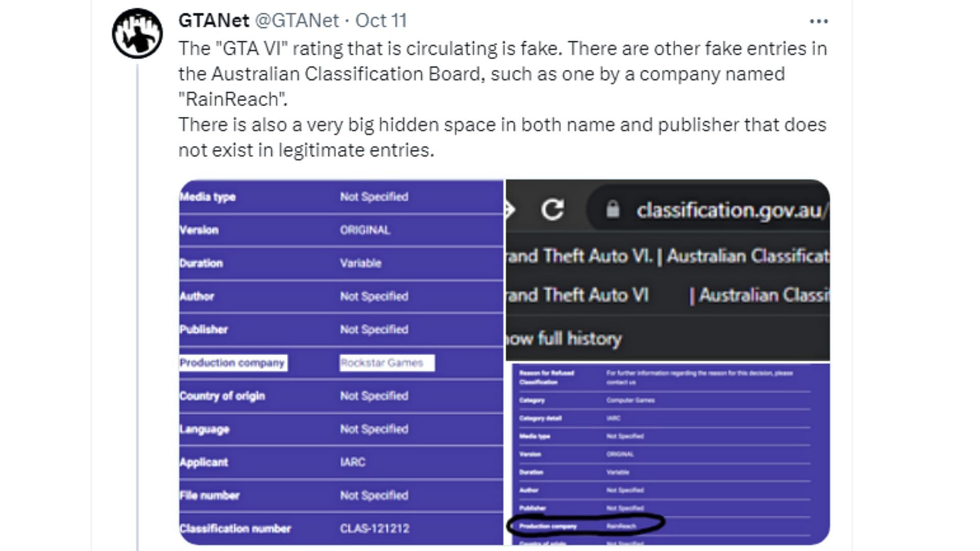Click 'Show full history' option
Image resolution: width=980 pixels, height=551 pixels.
tap(563, 338)
